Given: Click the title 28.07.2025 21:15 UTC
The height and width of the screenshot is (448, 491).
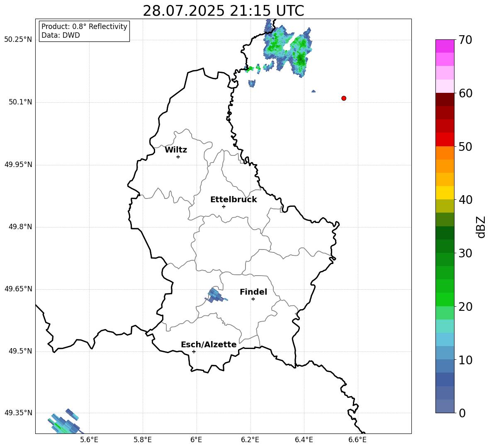Looking at the screenshot, I should tap(224, 11).
